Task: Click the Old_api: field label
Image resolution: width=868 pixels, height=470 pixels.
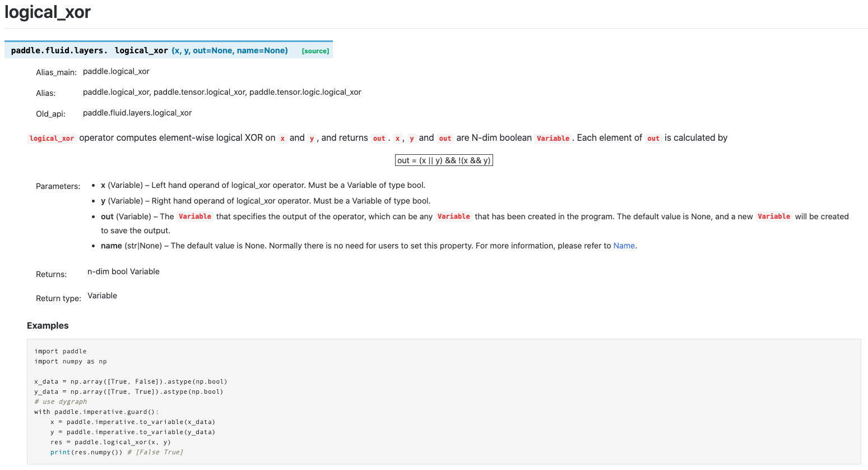Action: [50, 114]
